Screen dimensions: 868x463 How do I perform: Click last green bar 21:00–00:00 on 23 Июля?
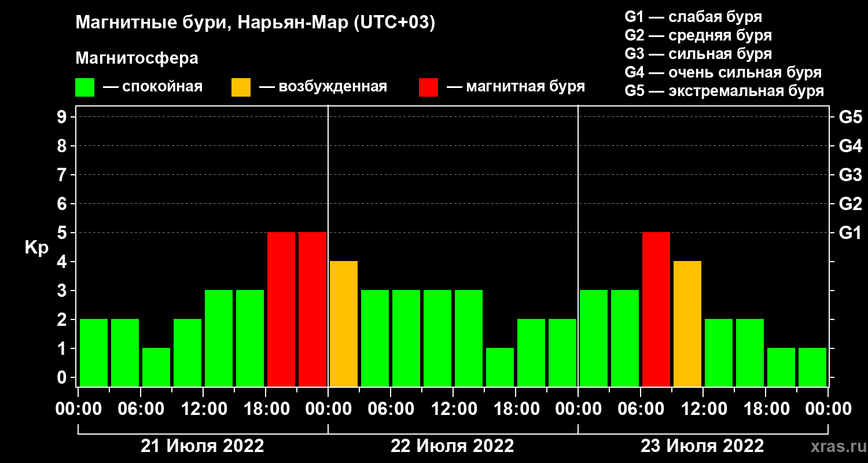[812, 367]
